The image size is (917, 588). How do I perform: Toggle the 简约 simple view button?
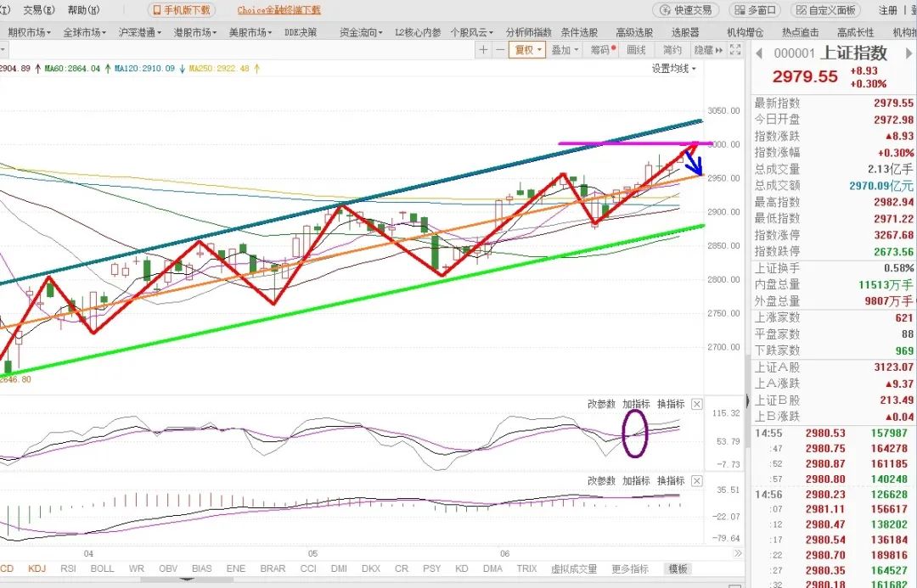(672, 50)
